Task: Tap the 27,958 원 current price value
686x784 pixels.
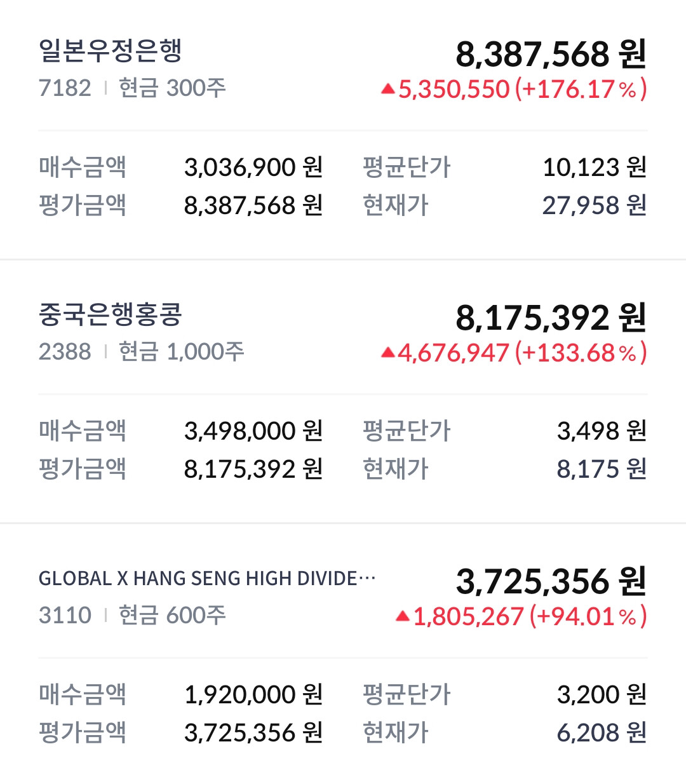Action: coord(594,205)
